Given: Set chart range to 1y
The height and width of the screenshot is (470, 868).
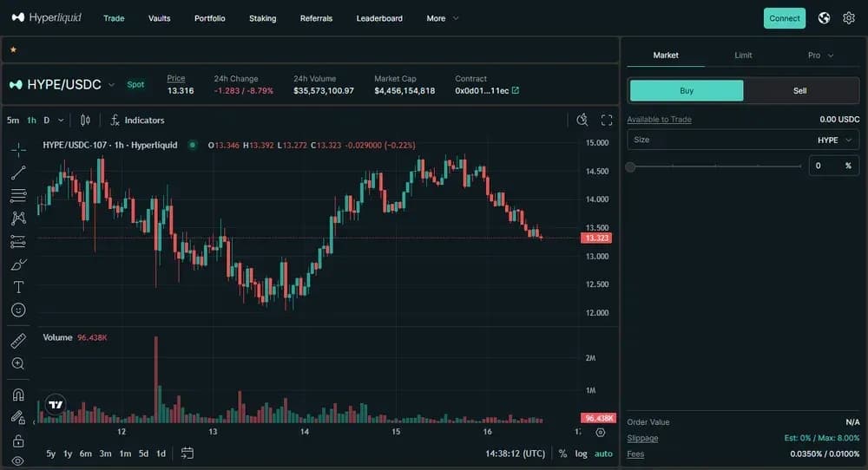Looking at the screenshot, I should click(x=68, y=454).
